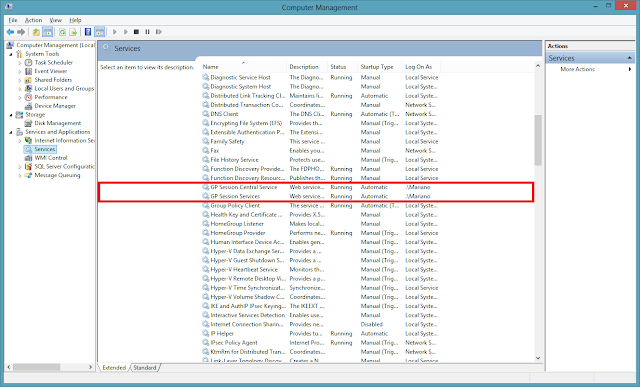Sort by the Startup Type column header

pyautogui.click(x=380, y=67)
